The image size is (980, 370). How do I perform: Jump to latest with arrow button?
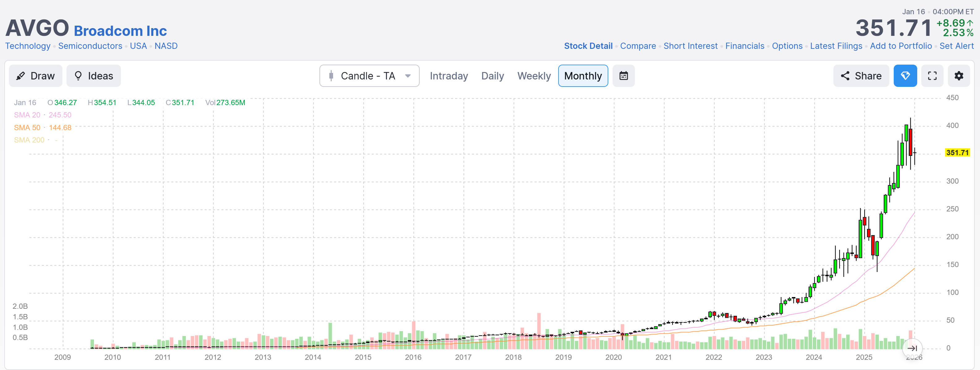(912, 348)
